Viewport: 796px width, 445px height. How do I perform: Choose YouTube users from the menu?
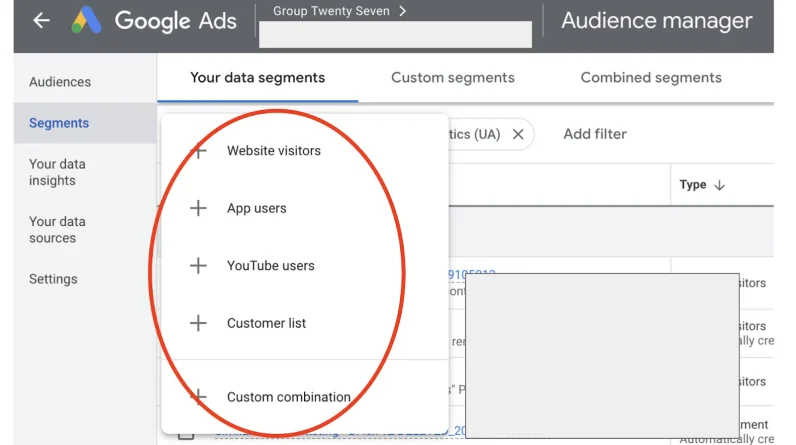pyautogui.click(x=305, y=265)
